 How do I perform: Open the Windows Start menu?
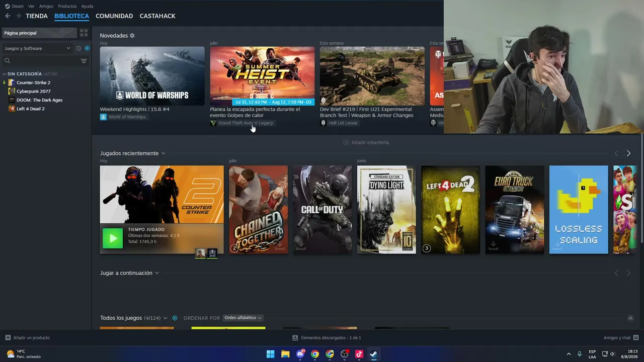[x=270, y=354]
